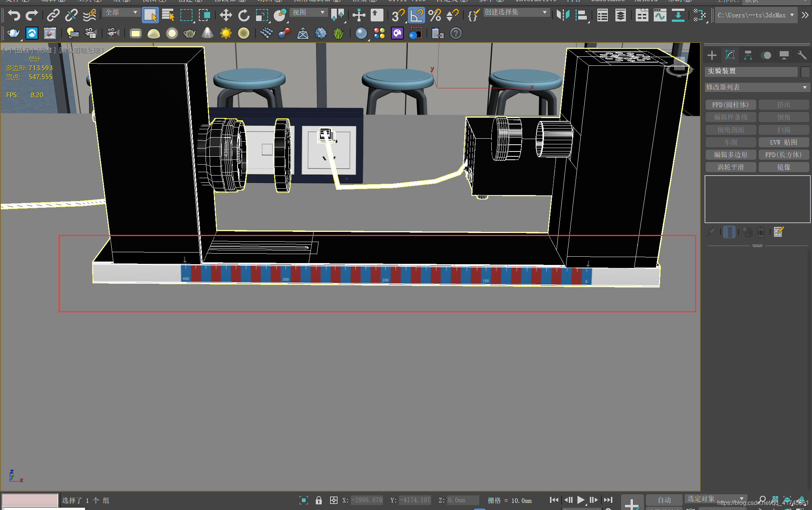This screenshot has height=510, width=812.
Task: Open the Curve Editor icon
Action: tap(660, 15)
